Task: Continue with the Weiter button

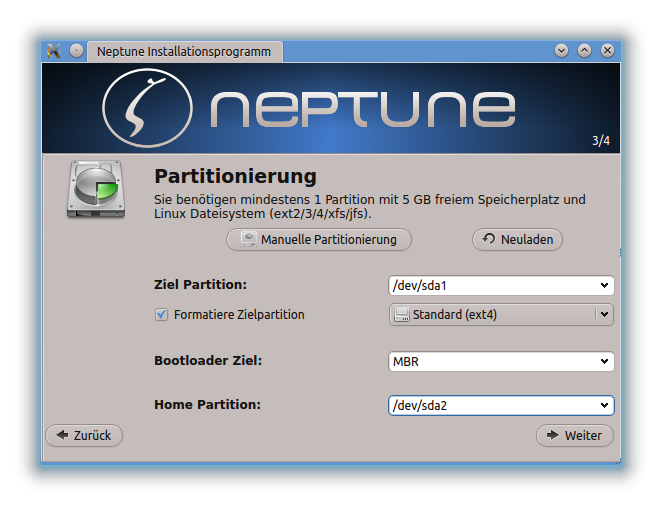Action: [575, 435]
